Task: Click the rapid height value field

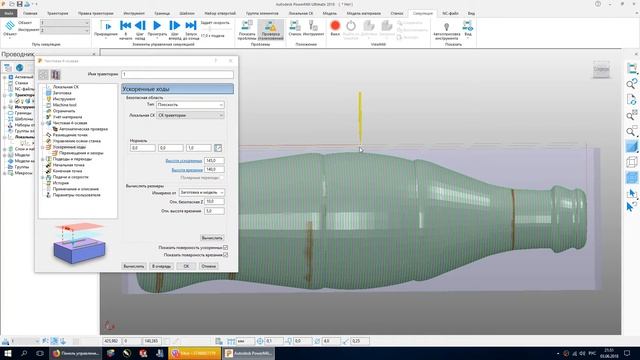Action: tap(214, 160)
